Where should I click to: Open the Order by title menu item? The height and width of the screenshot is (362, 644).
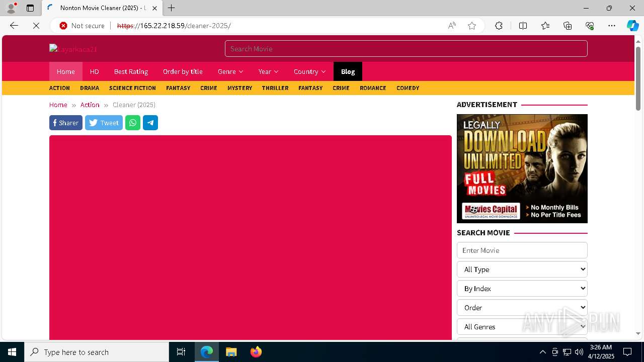[x=183, y=71]
